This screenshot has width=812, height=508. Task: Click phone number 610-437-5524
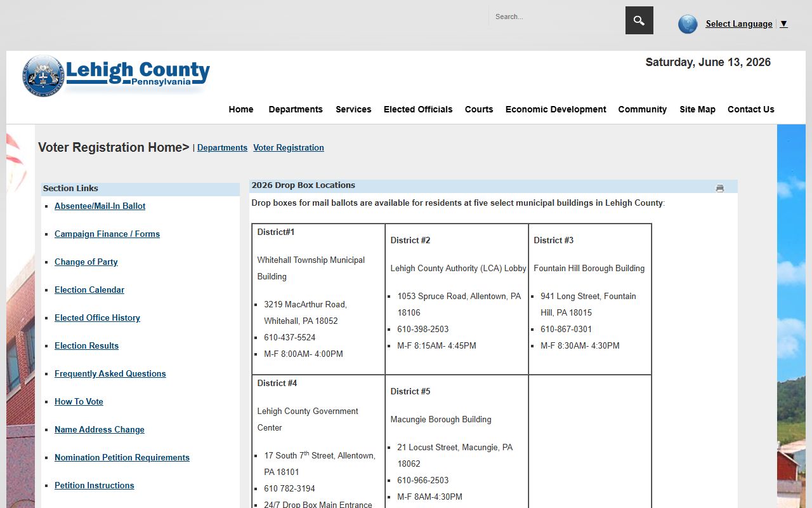point(290,337)
